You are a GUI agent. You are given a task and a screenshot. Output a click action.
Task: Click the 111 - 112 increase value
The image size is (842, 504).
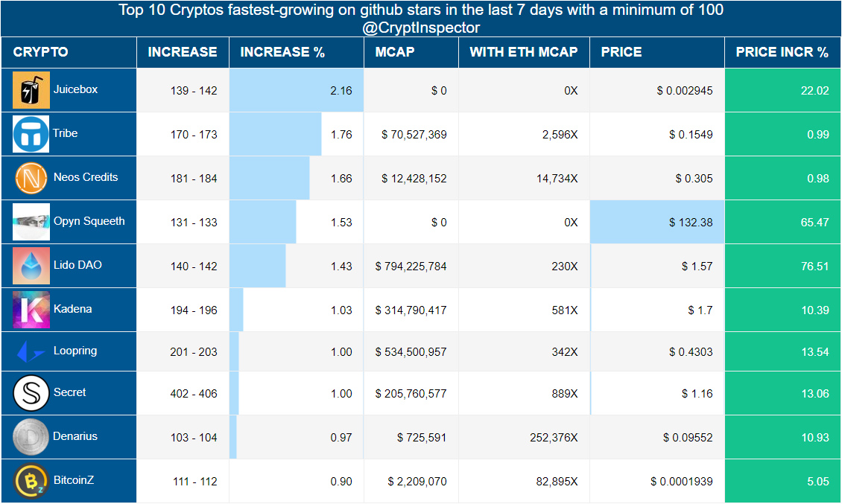click(x=195, y=482)
